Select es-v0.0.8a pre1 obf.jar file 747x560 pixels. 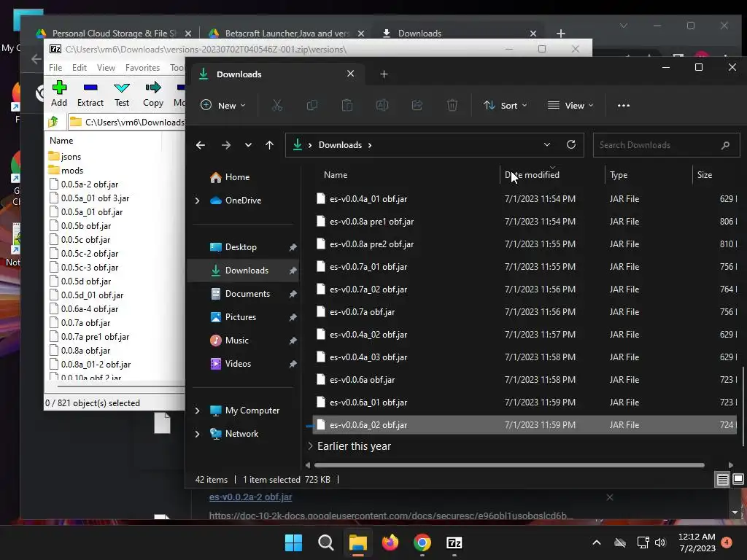371,222
